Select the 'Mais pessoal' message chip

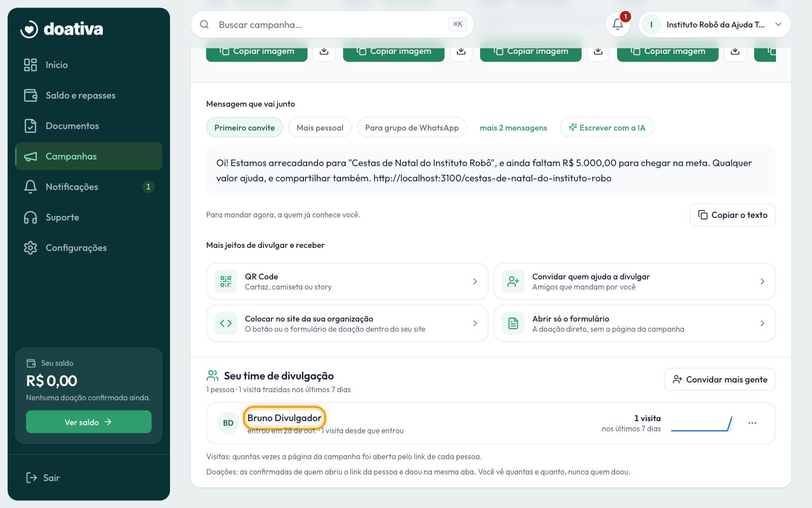(x=320, y=128)
